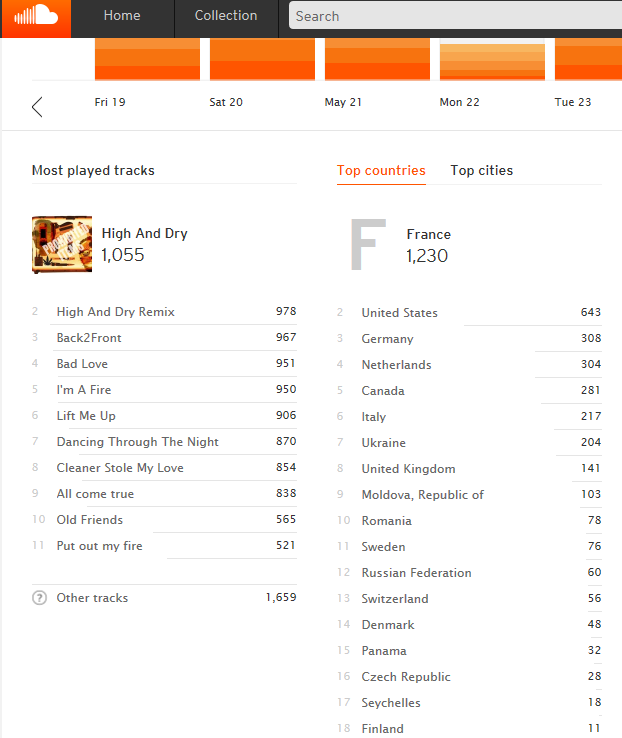622x738 pixels.
Task: Switch to the Top cities tab
Action: pyautogui.click(x=481, y=171)
